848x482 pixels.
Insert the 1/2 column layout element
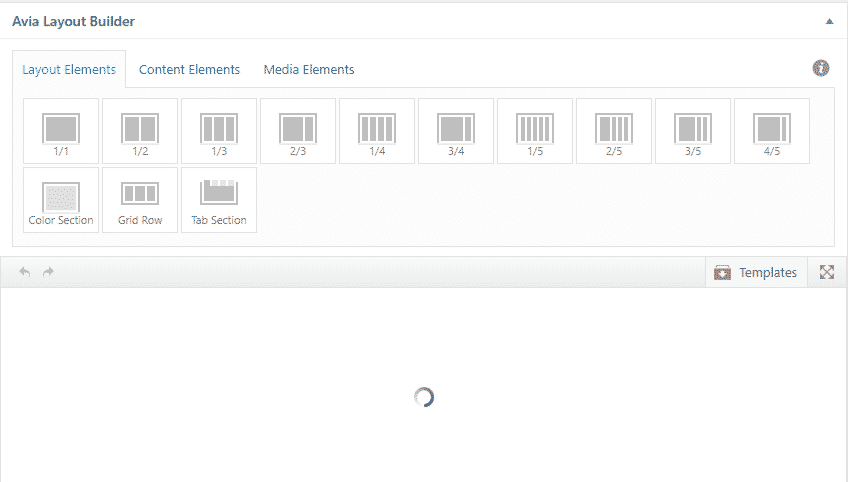(140, 131)
